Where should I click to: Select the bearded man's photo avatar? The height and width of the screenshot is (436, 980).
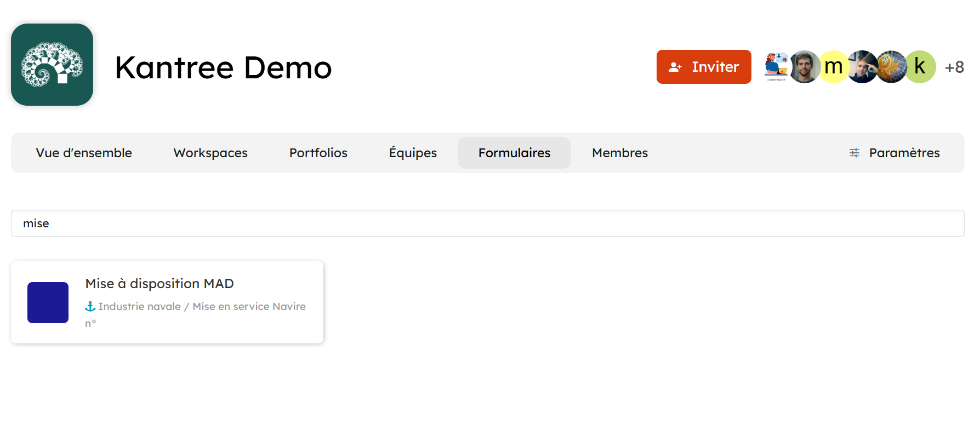[x=805, y=67]
